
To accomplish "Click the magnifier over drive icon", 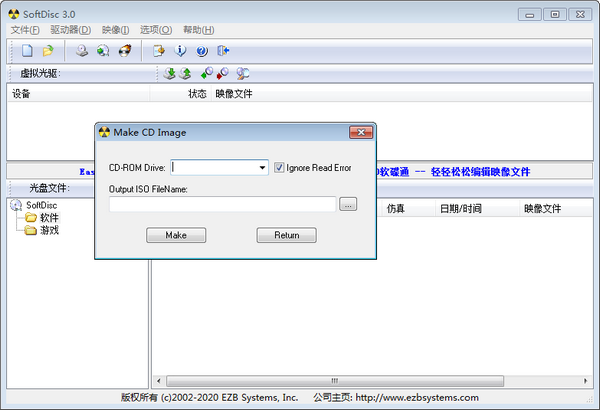I will (x=243, y=74).
